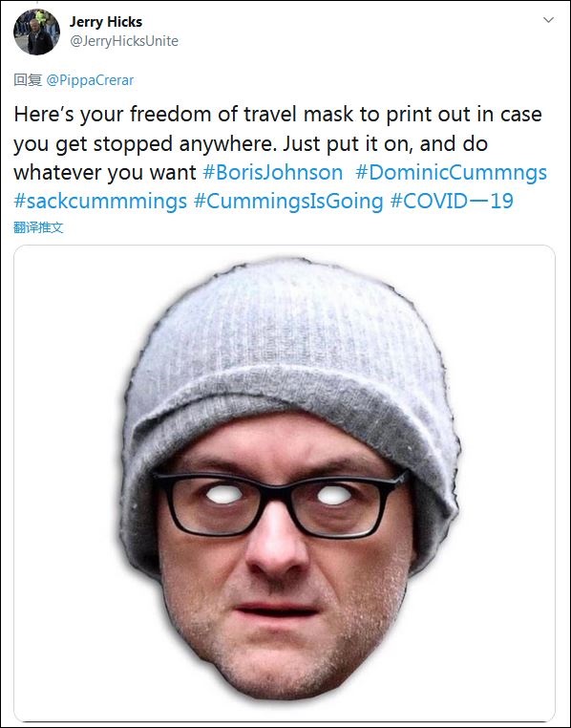Click the 回复 reply label
Screen dimensions: 571x728
click(28, 80)
